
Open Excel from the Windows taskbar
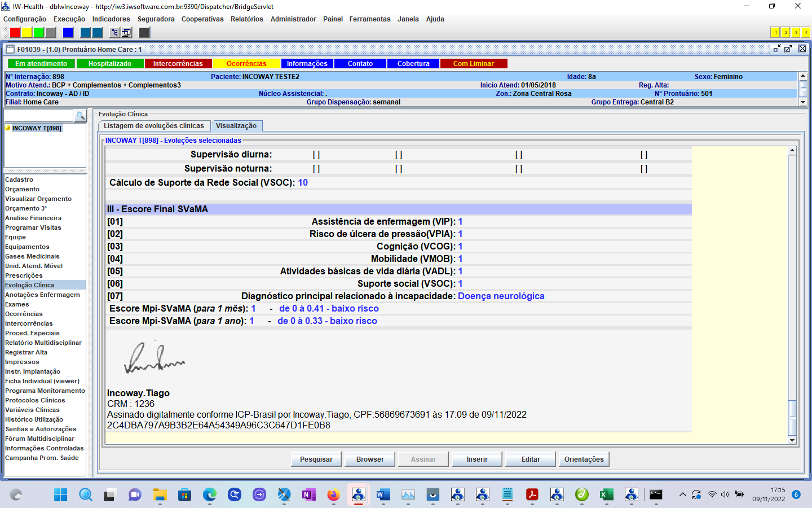click(606, 495)
